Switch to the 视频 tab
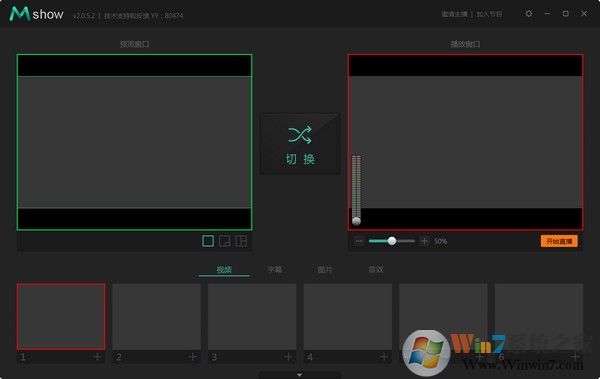This screenshot has width=600, height=379. click(x=224, y=270)
